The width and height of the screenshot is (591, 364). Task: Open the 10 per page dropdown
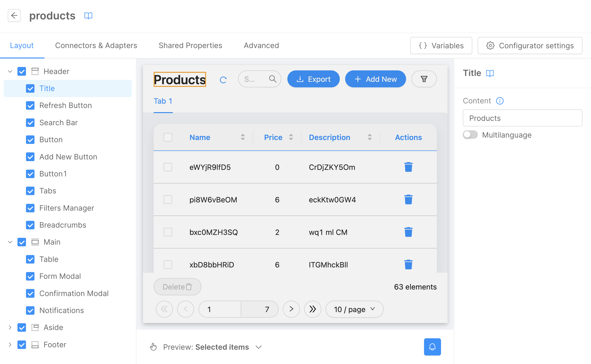[x=354, y=309]
